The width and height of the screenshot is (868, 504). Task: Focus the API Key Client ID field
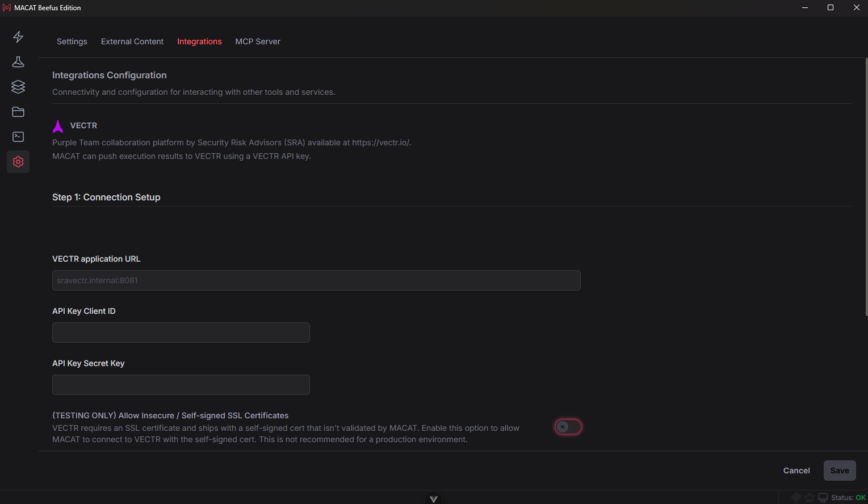[x=181, y=333]
